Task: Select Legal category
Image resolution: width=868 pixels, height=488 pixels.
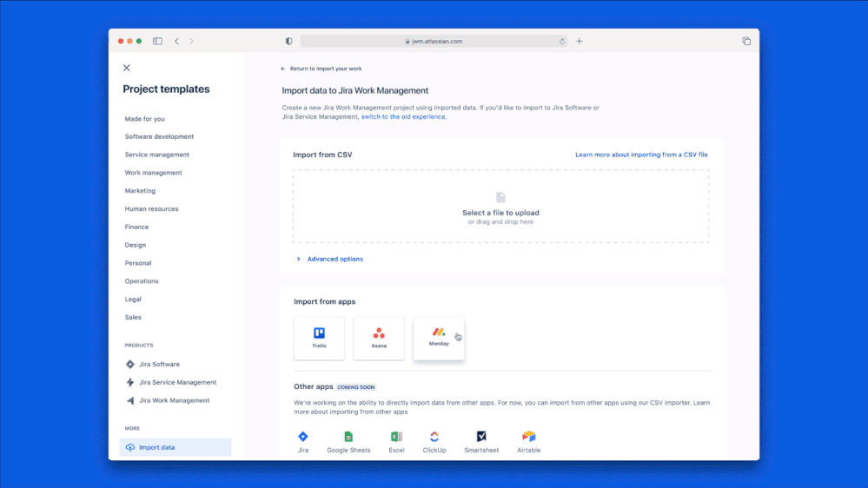Action: tap(133, 300)
